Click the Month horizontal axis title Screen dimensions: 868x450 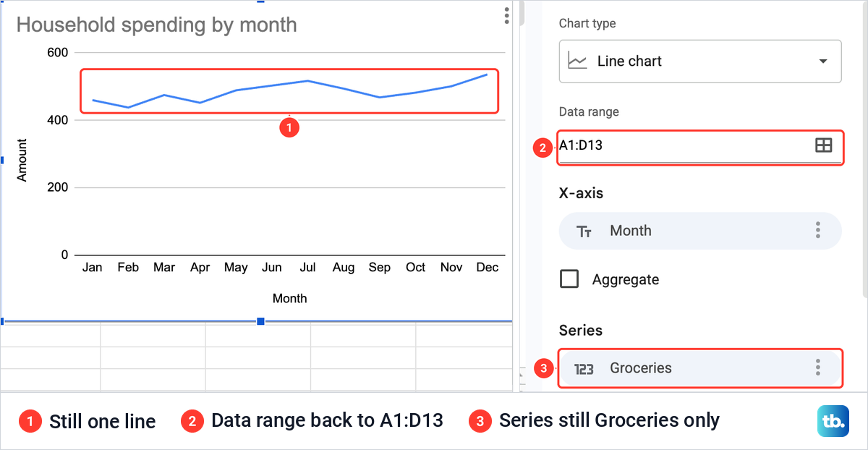coord(289,298)
